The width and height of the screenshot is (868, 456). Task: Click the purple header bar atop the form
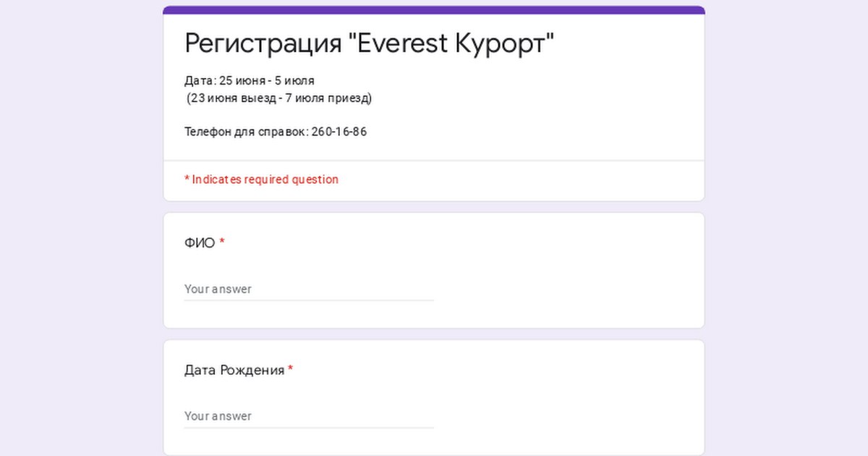434,10
